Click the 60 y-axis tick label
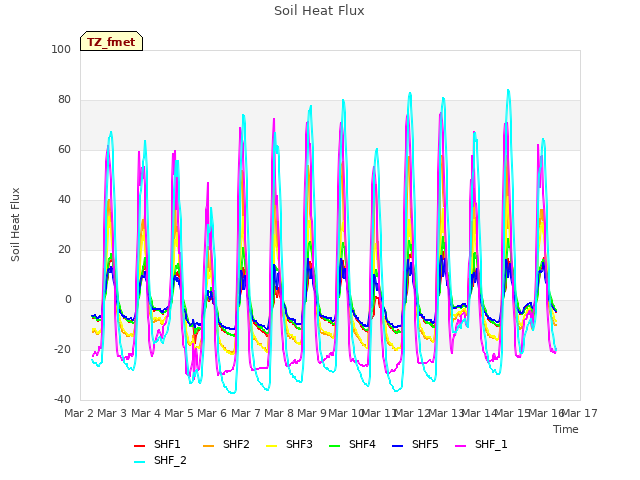 (x=64, y=149)
